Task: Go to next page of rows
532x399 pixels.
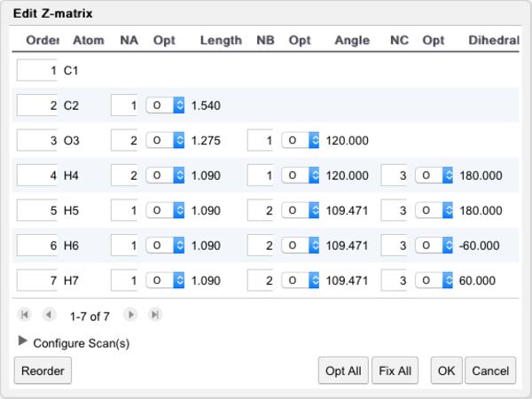Action: pos(130,315)
